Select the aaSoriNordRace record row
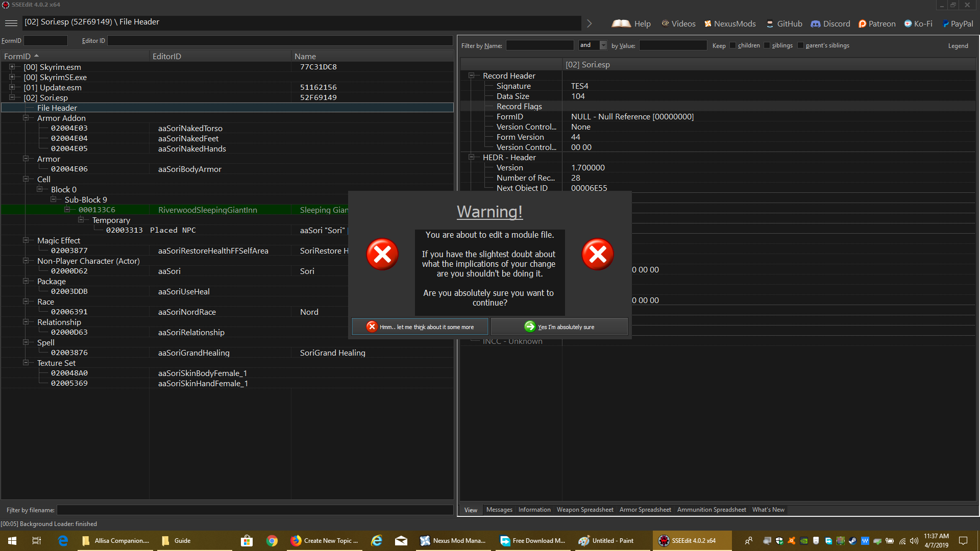This screenshot has width=980, height=551. pyautogui.click(x=227, y=312)
